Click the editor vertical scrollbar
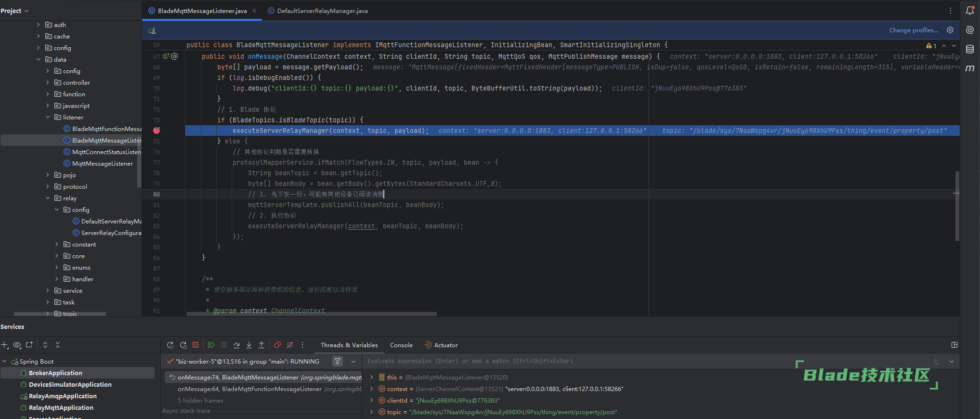The width and height of the screenshot is (980, 419). click(x=957, y=206)
